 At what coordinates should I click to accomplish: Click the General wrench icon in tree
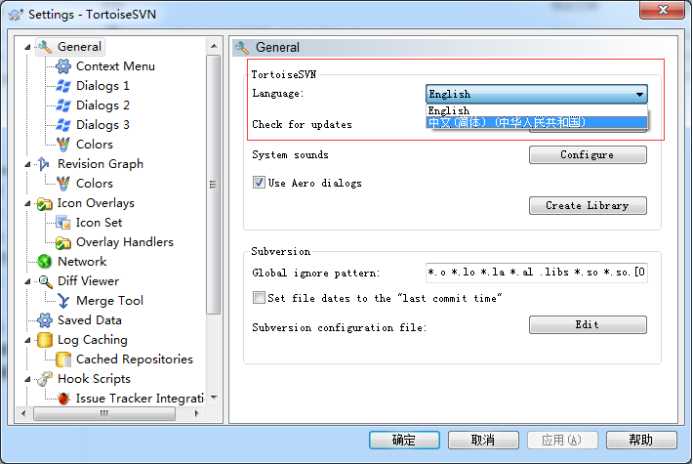click(44, 47)
